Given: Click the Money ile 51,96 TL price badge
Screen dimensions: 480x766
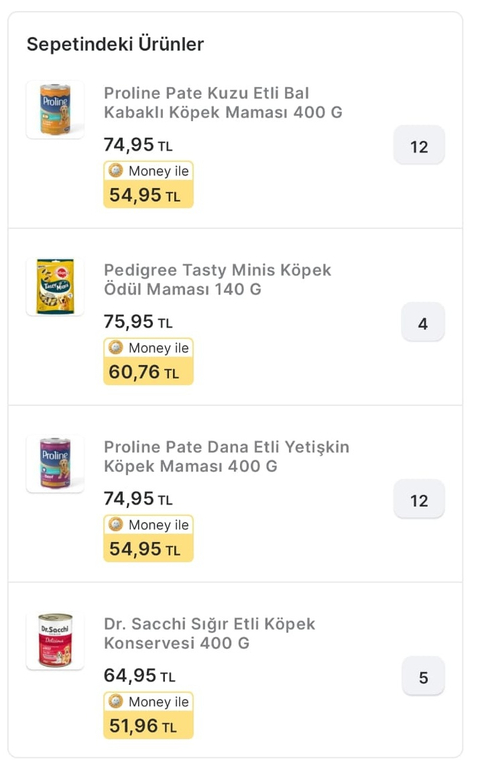Looking at the screenshot, I should [x=148, y=715].
